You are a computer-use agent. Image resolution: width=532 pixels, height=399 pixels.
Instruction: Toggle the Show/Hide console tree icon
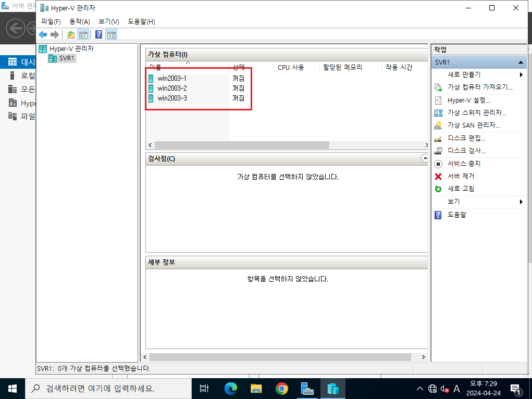[x=83, y=34]
